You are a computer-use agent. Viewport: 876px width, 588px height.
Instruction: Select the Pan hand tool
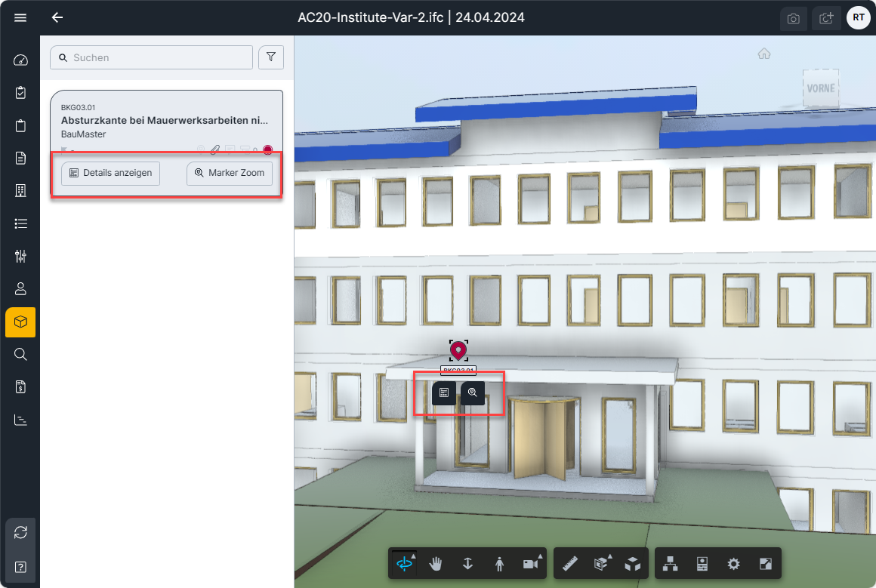436,564
